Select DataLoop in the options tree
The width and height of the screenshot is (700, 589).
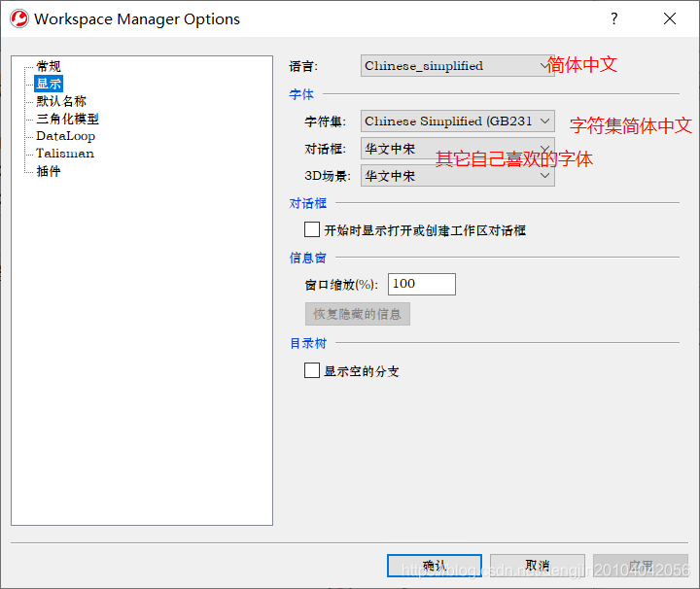point(66,136)
